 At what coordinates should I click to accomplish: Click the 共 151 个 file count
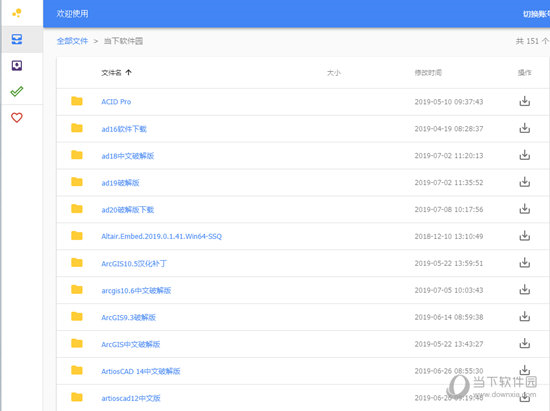[x=532, y=41]
